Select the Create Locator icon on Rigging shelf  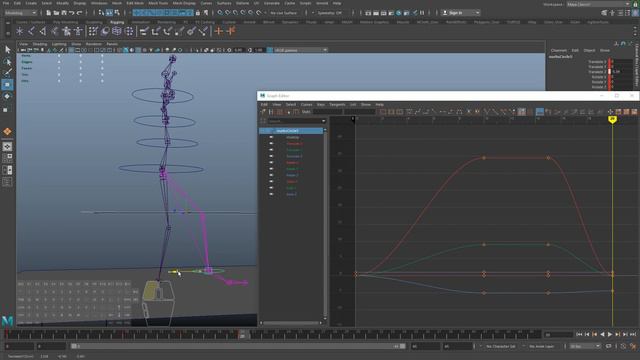[20, 31]
